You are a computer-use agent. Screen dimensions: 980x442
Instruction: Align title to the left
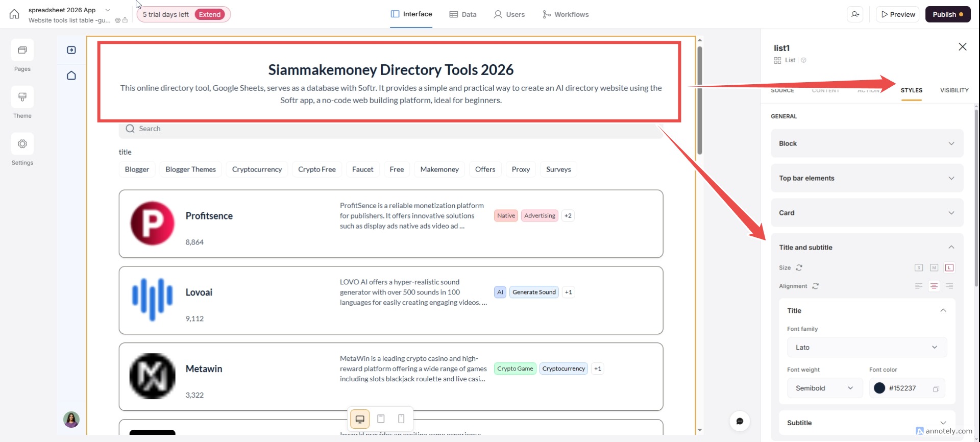(x=919, y=286)
